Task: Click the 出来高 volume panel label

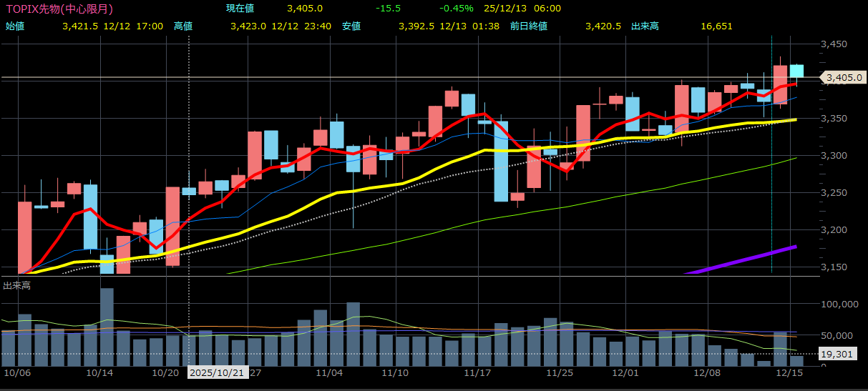Action: [16, 285]
